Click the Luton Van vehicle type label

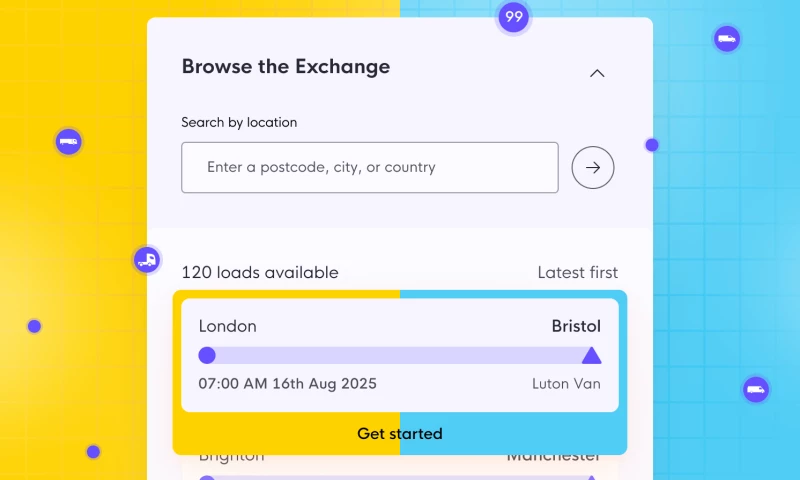pos(566,383)
